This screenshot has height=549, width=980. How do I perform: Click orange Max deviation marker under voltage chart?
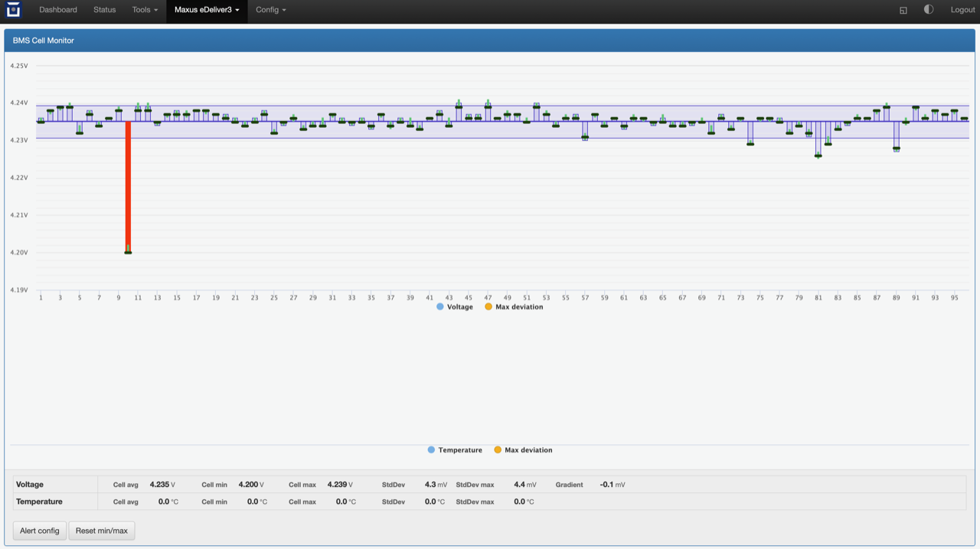click(488, 307)
